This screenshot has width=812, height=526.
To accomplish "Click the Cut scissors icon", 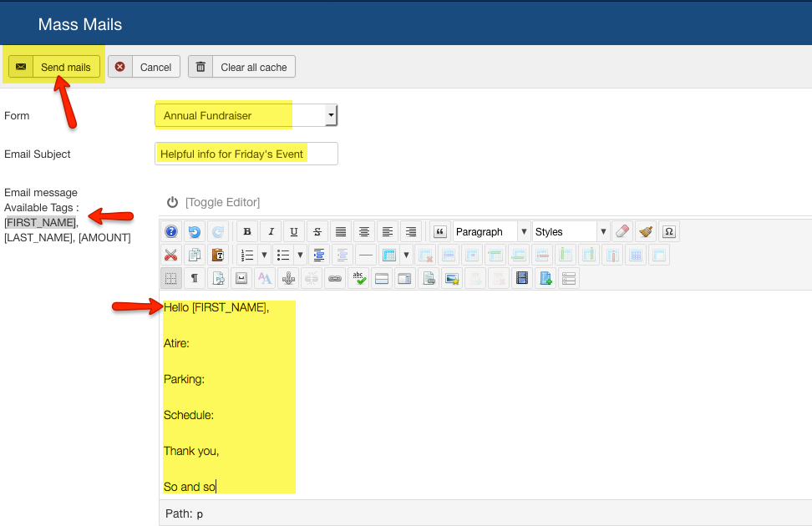I will pos(171,255).
